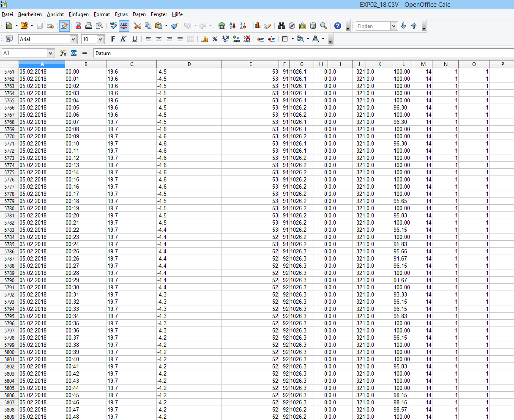Select row 5780 header
The image size is (514, 420).
(x=9, y=208)
